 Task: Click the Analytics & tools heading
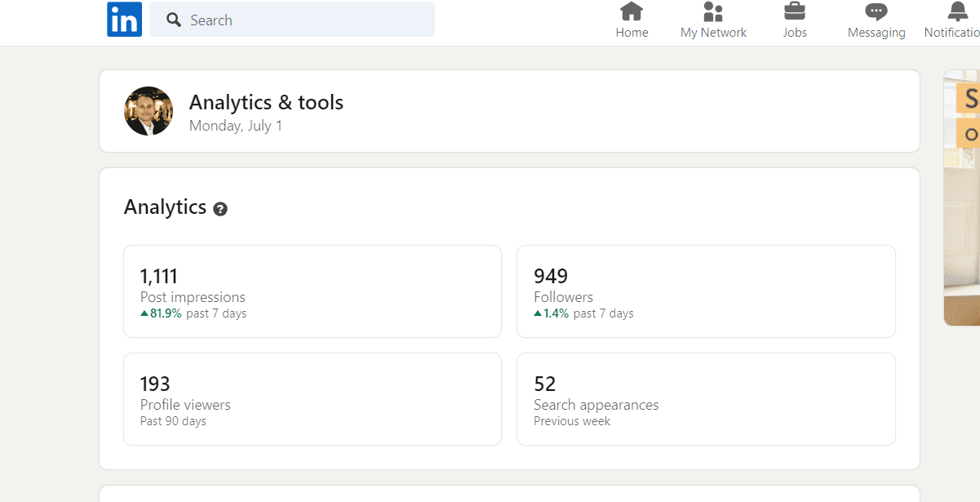point(266,102)
